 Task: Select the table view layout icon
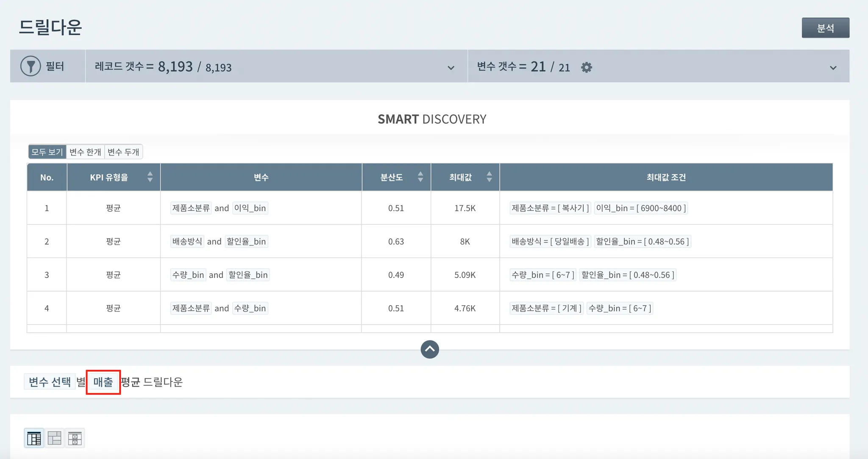pos(34,438)
